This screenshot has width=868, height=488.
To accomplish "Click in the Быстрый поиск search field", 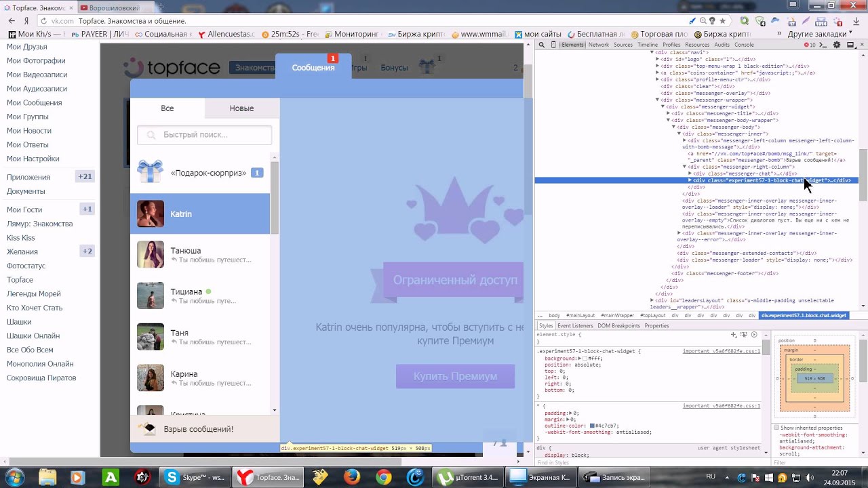I will [204, 135].
